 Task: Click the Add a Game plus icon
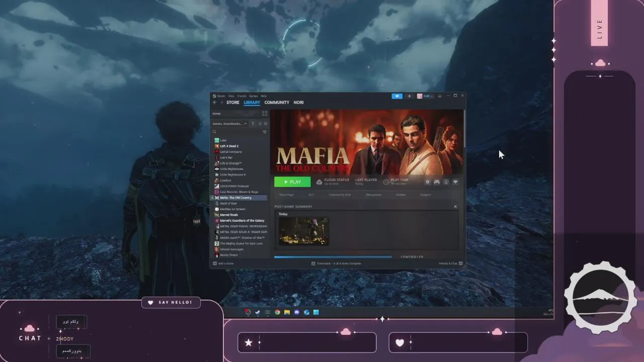215,263
